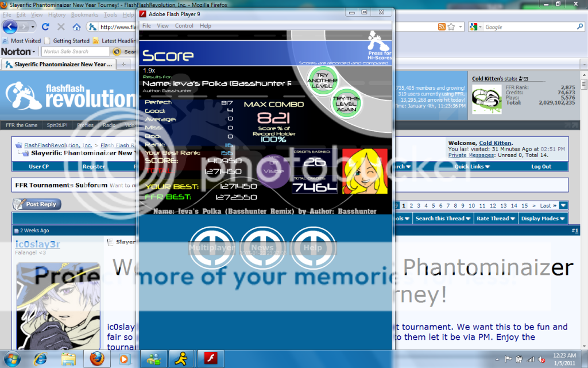
Task: Open the Display Modes dropdown
Action: [x=543, y=218]
